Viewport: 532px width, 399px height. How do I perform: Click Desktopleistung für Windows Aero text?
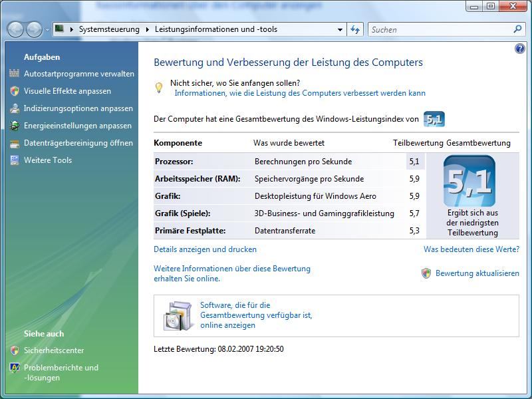tap(315, 196)
